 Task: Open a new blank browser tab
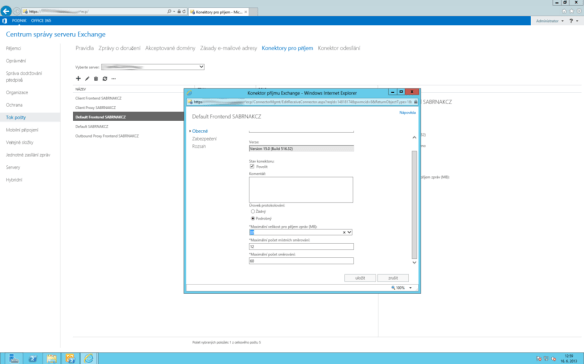click(x=253, y=12)
